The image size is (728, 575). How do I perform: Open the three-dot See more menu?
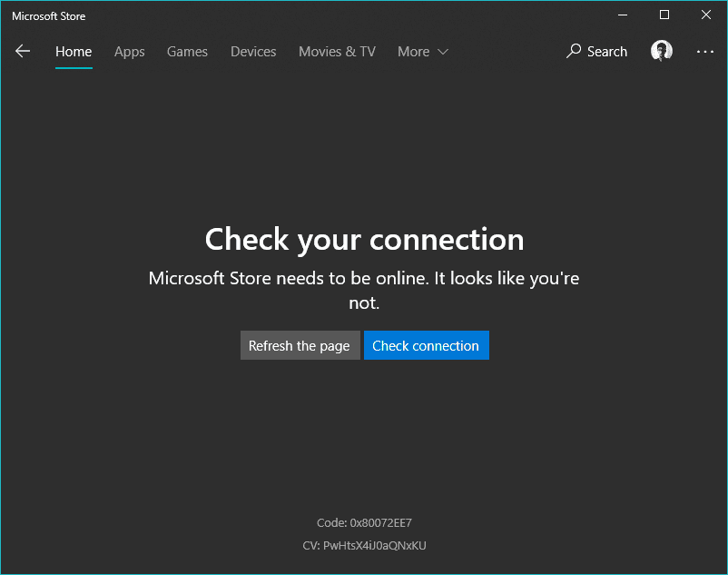[704, 52]
